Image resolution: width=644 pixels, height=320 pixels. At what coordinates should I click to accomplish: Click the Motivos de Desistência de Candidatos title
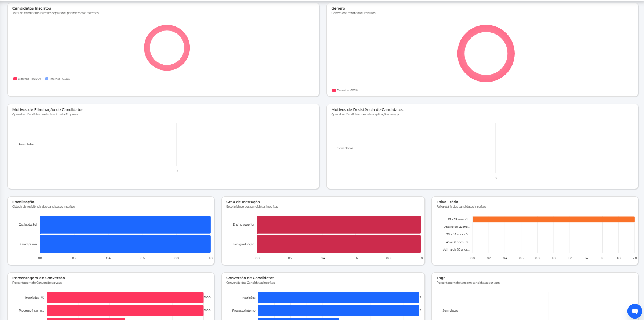tap(367, 110)
